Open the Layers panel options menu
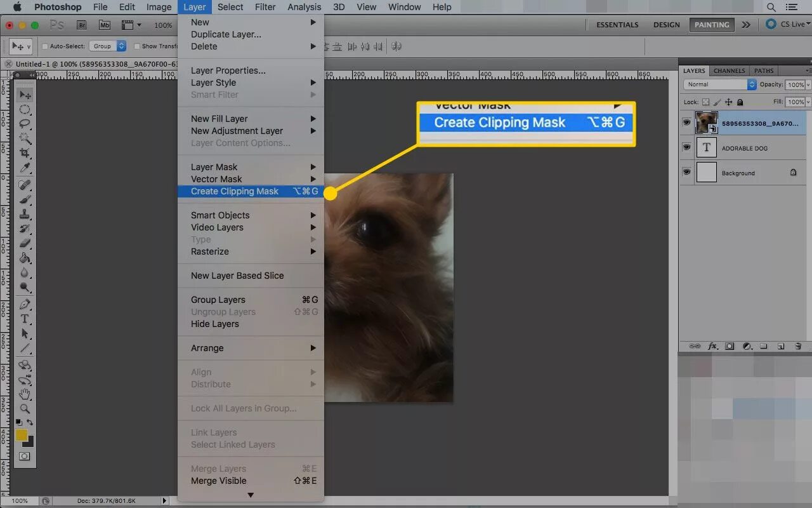This screenshot has height=508, width=812. pos(808,70)
